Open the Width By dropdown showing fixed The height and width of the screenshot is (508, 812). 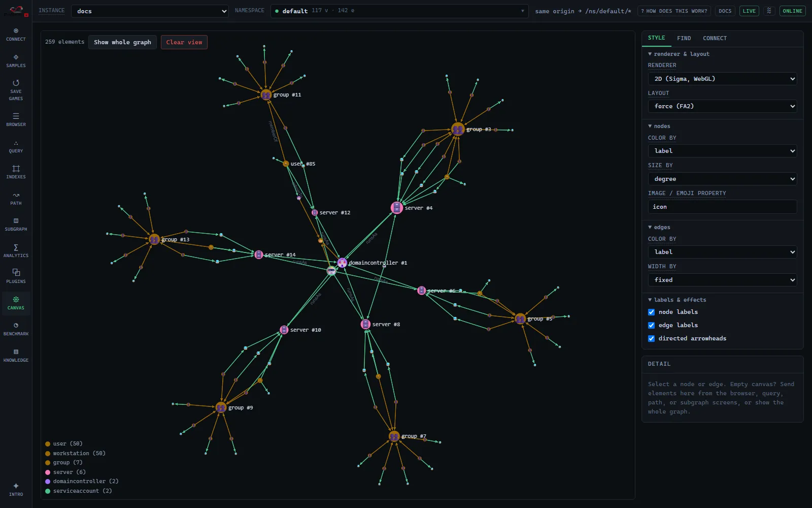click(722, 280)
